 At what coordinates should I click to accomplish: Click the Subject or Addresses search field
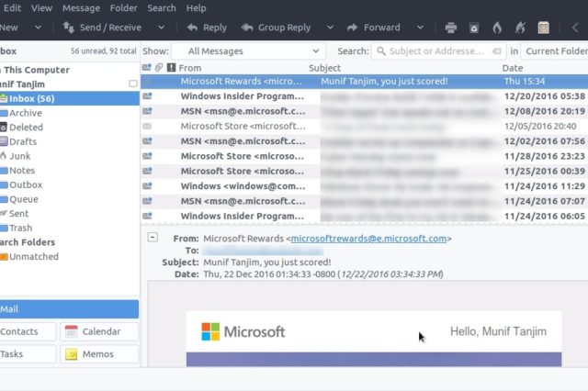click(437, 50)
